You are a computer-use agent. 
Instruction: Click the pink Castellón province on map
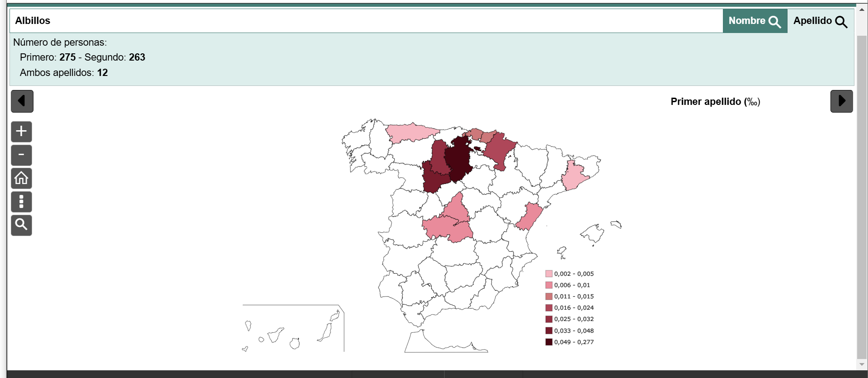(x=529, y=217)
